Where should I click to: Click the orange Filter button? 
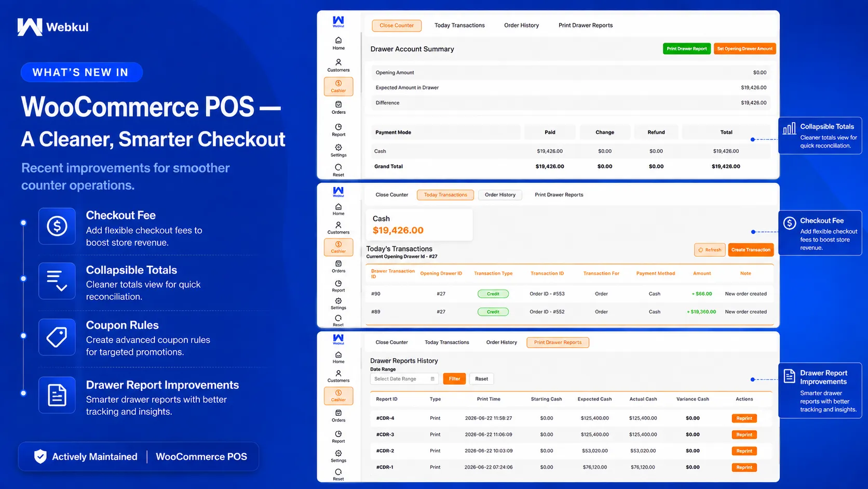[x=454, y=379]
